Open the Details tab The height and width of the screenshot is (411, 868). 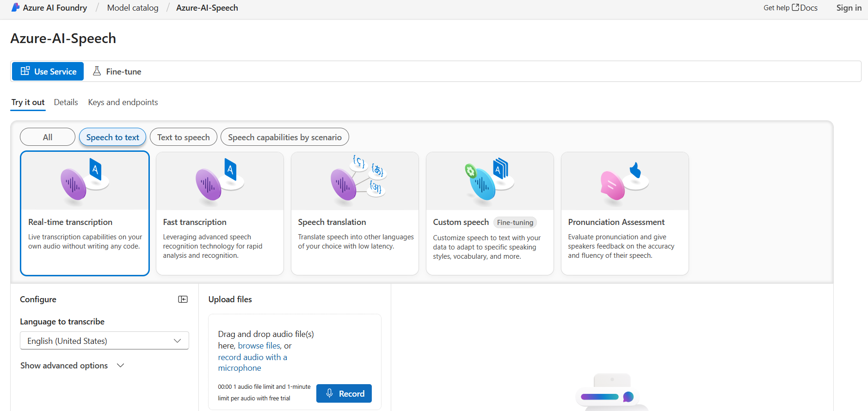coord(66,102)
